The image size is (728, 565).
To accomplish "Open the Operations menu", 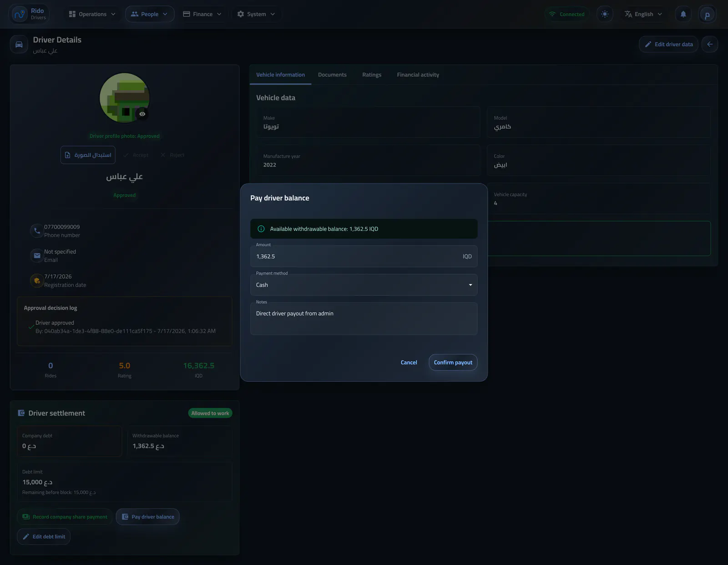I will coord(92,14).
